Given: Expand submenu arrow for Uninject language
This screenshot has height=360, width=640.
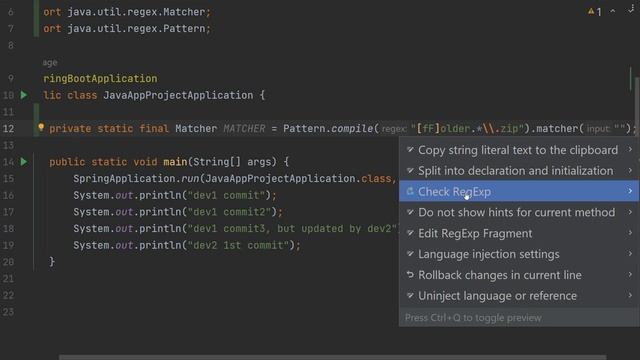Looking at the screenshot, I should tap(630, 296).
